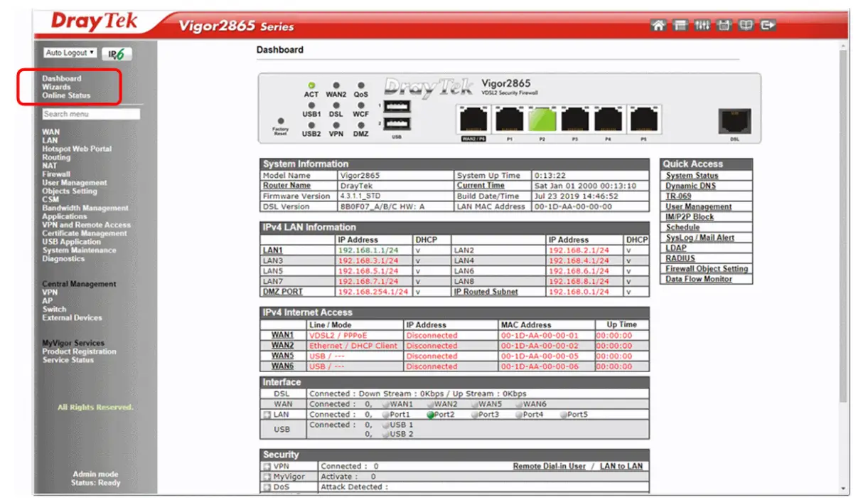Expand the LAN row in Interface table

[267, 415]
